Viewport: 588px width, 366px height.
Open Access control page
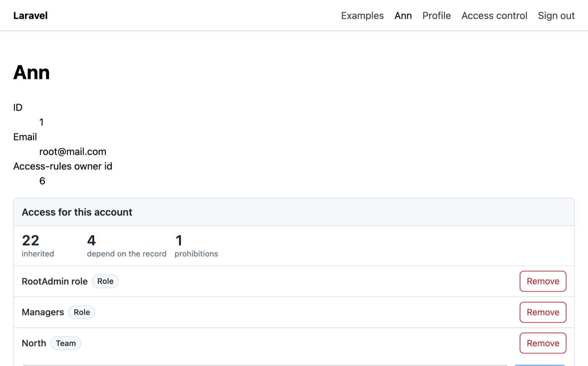point(494,16)
